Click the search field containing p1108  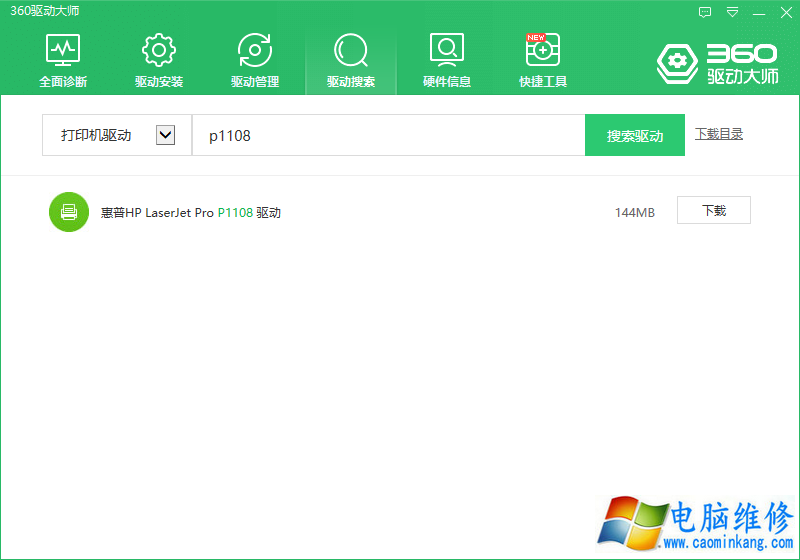click(388, 135)
